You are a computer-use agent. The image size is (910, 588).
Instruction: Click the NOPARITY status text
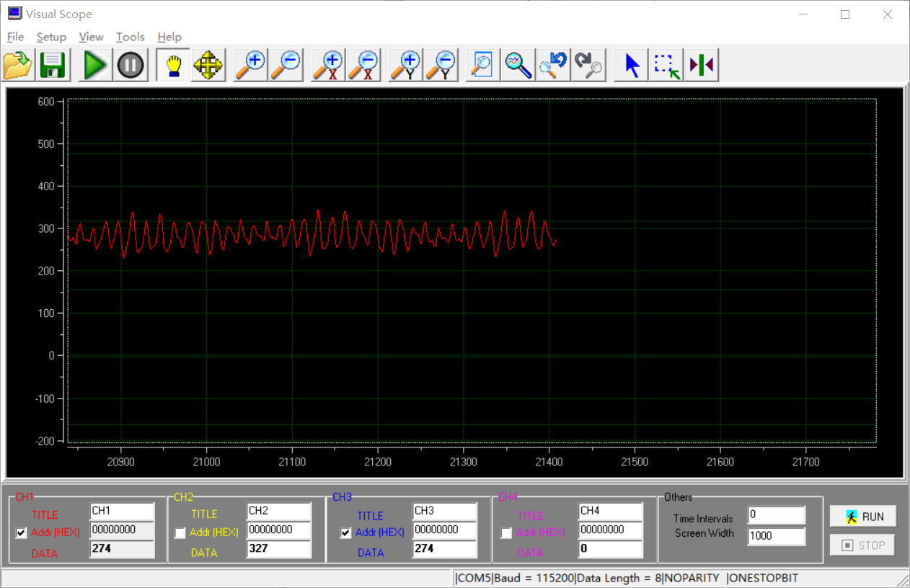pyautogui.click(x=692, y=578)
